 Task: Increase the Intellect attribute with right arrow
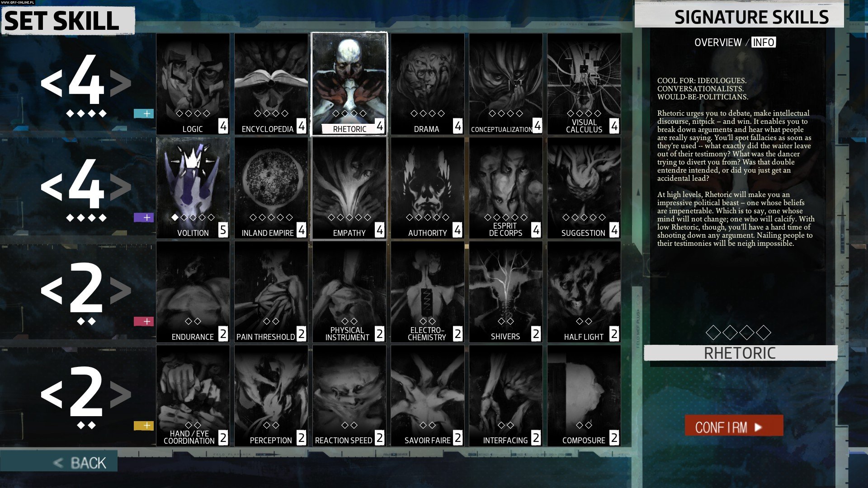tap(120, 83)
